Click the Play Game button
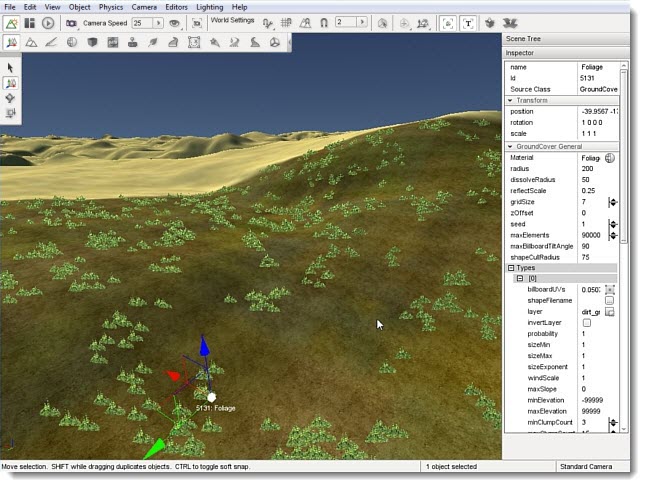645x487 pixels. pos(48,22)
